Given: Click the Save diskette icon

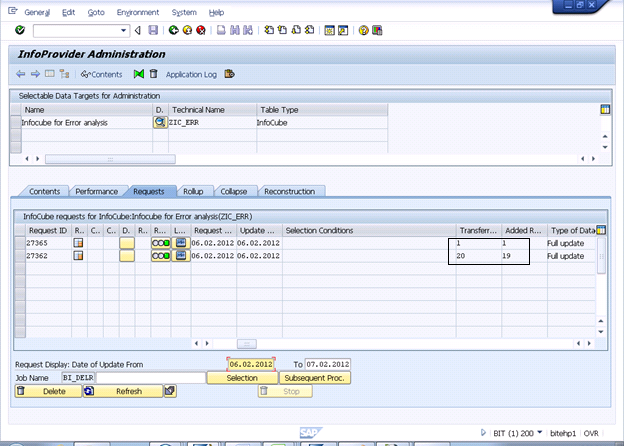Looking at the screenshot, I should tap(153, 30).
